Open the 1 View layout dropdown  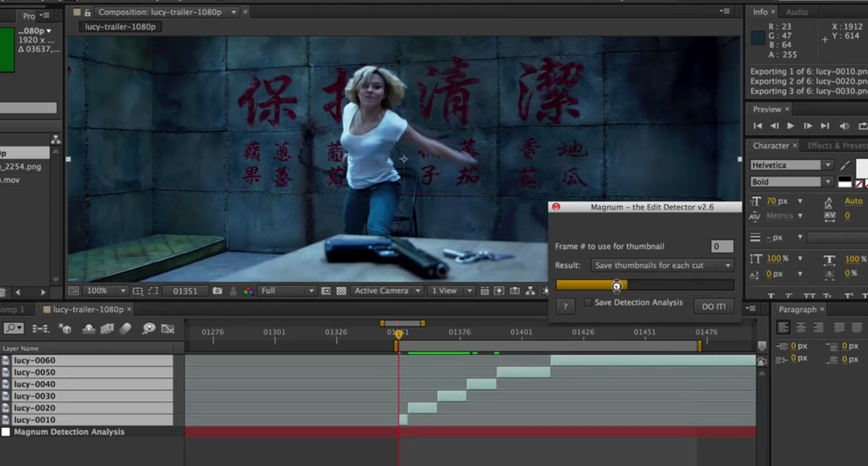tap(452, 291)
